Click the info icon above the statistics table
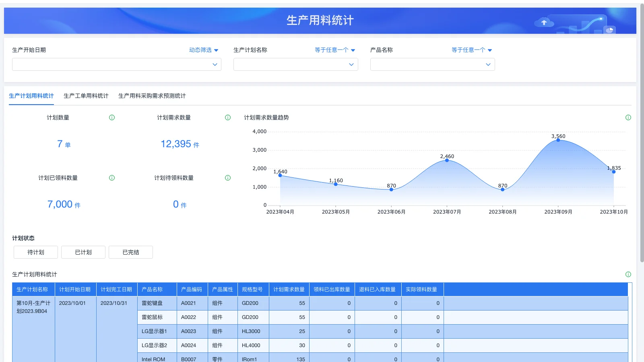 point(628,274)
